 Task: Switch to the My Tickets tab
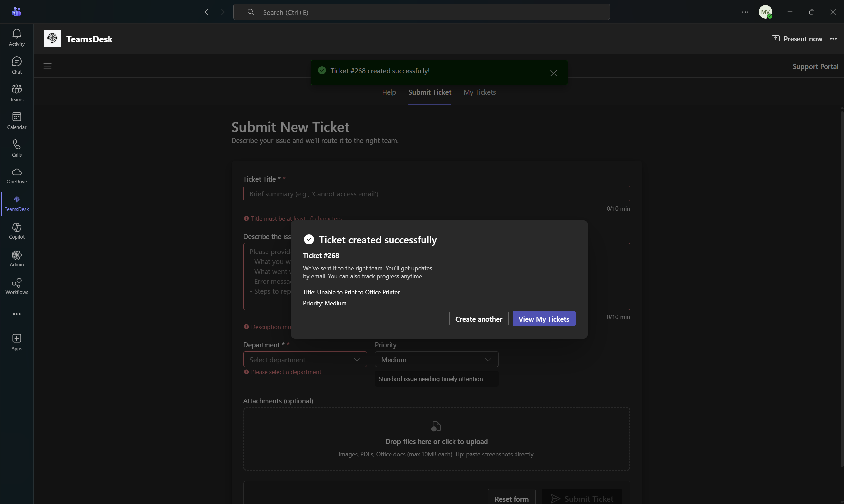(480, 92)
